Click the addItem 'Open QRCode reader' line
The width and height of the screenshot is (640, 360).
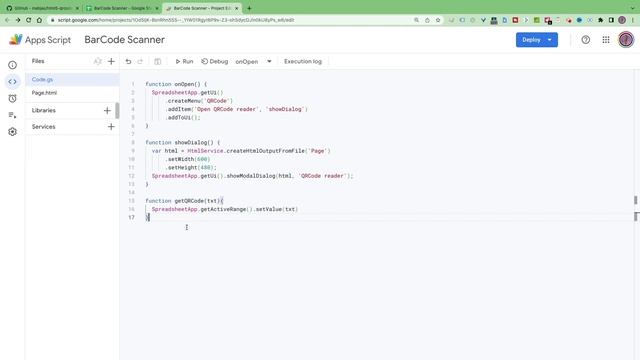(237, 109)
